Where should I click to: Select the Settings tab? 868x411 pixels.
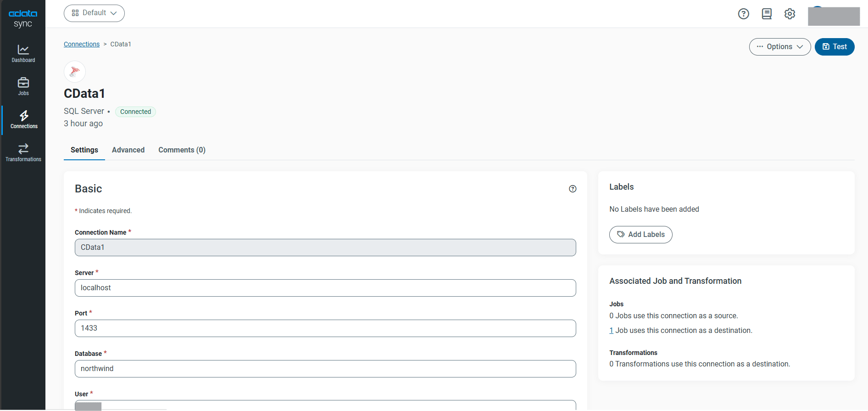(84, 150)
